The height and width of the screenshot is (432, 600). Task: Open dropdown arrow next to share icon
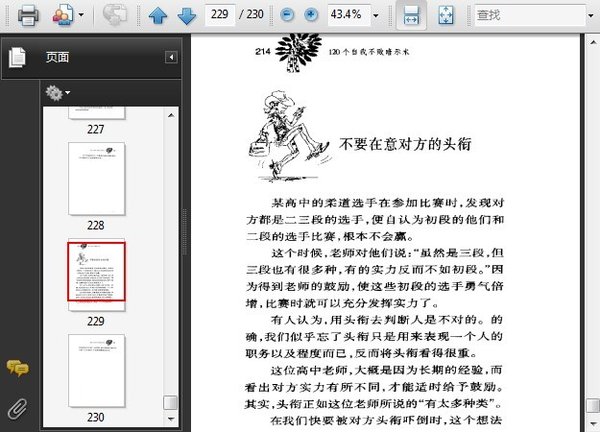tap(81, 15)
